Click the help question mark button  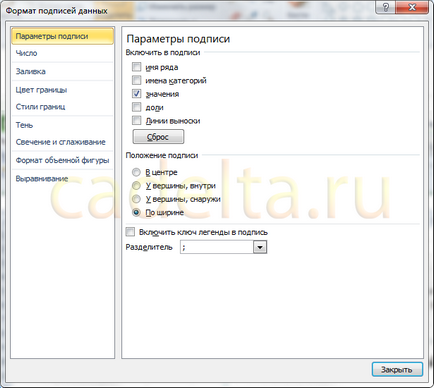pyautogui.click(x=385, y=7)
